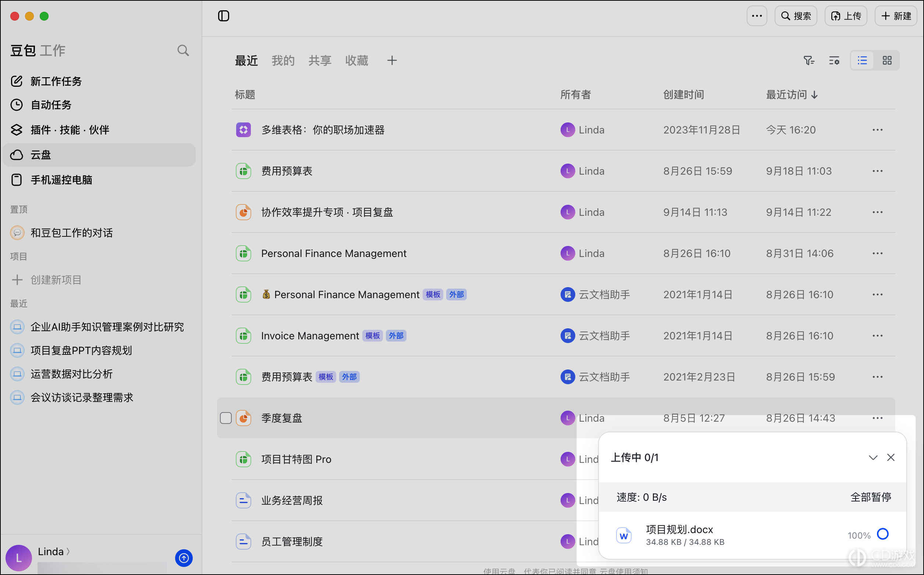This screenshot has height=575, width=924.
Task: Collapse the upload panel chevron
Action: click(x=873, y=457)
